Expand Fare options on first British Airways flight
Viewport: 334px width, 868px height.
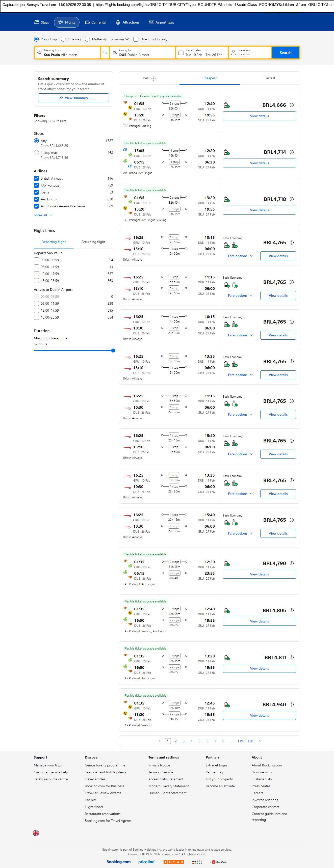click(240, 256)
